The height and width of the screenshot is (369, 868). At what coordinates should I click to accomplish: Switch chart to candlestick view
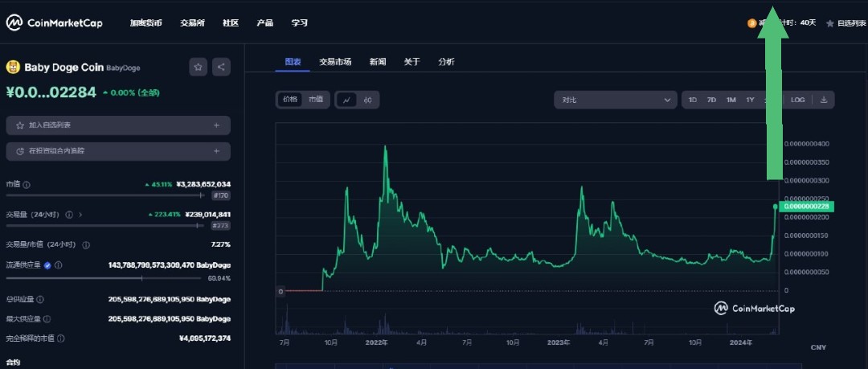[367, 100]
